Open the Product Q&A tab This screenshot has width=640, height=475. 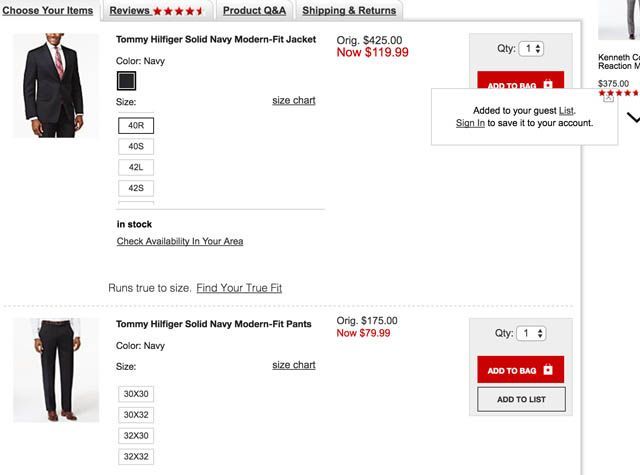coord(254,11)
